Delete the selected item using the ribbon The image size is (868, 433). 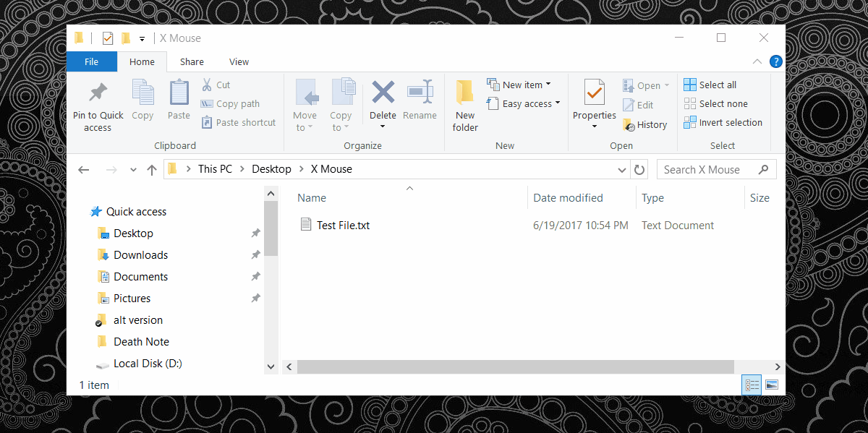click(382, 100)
